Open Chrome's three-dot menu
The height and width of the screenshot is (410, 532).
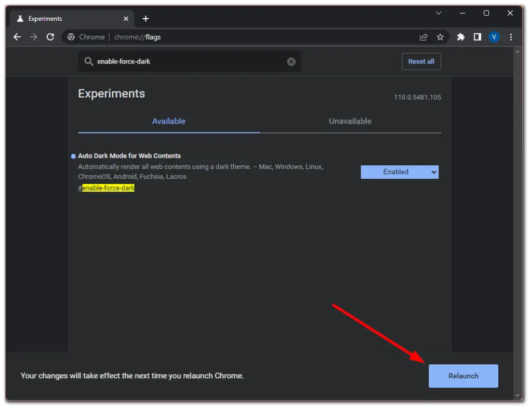(x=511, y=37)
